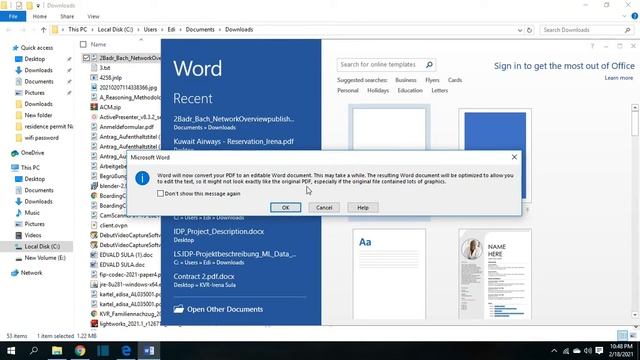Switch to details view icon in status bar

tap(622, 336)
